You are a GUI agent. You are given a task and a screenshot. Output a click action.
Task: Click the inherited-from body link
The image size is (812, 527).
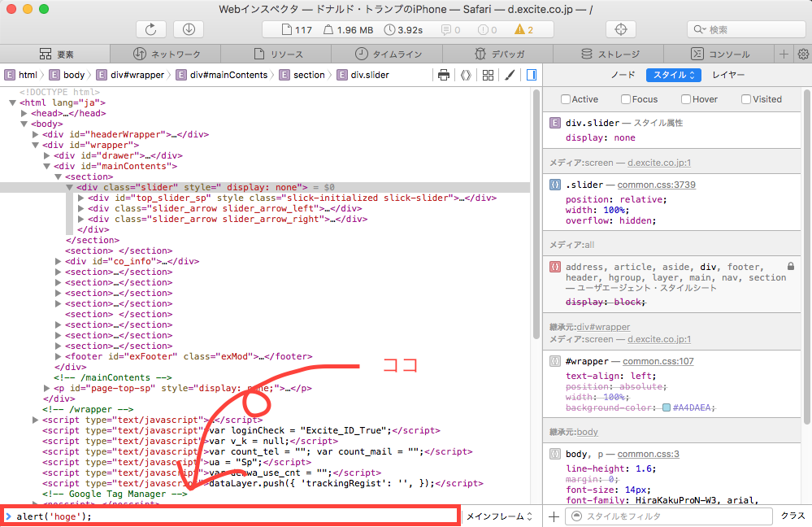pyautogui.click(x=587, y=432)
